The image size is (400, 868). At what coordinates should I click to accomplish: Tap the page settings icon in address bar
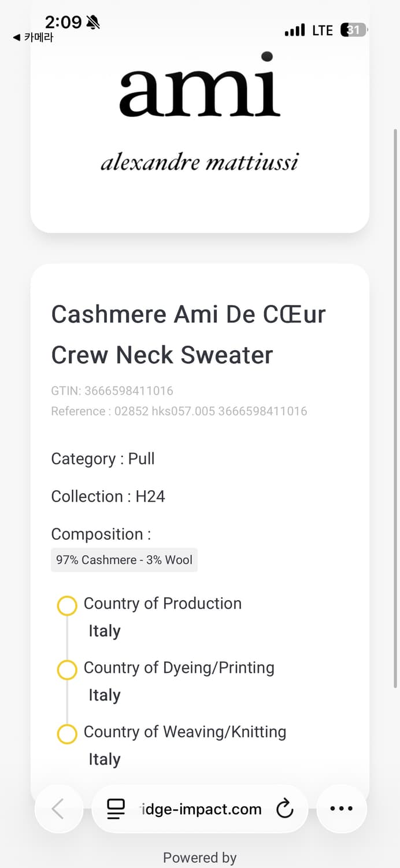tap(116, 809)
